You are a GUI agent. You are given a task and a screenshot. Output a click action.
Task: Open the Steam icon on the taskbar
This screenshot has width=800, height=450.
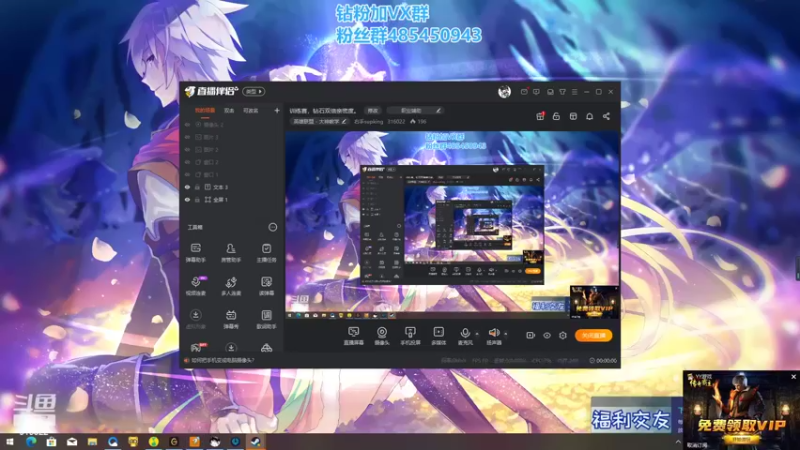(x=256, y=442)
